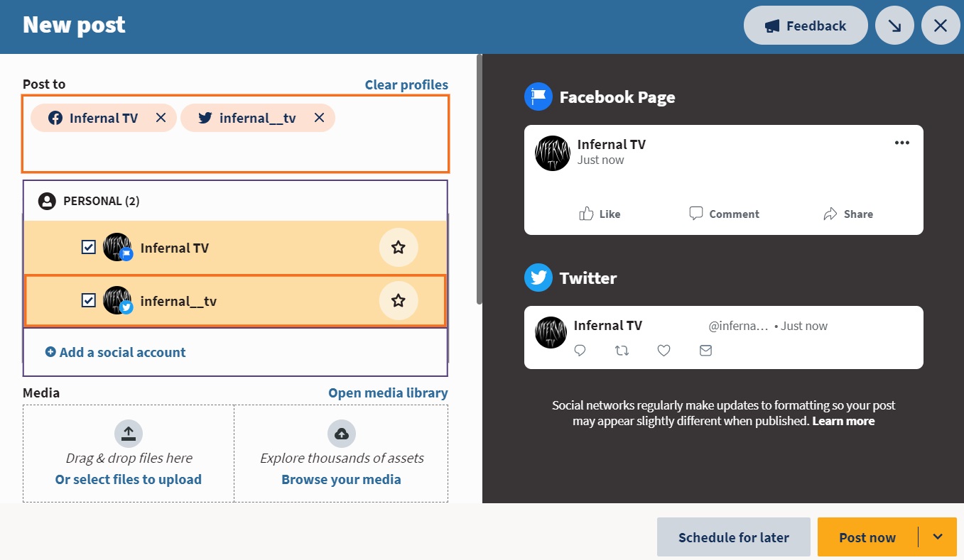Click the Twitter preview retweet icon
The height and width of the screenshot is (560, 964).
(622, 350)
